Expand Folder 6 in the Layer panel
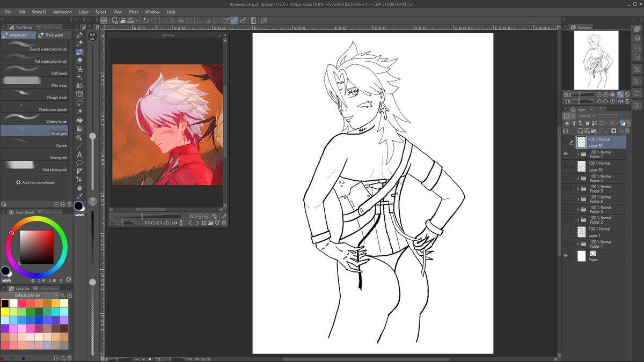The height and width of the screenshot is (362, 644). 578,199
